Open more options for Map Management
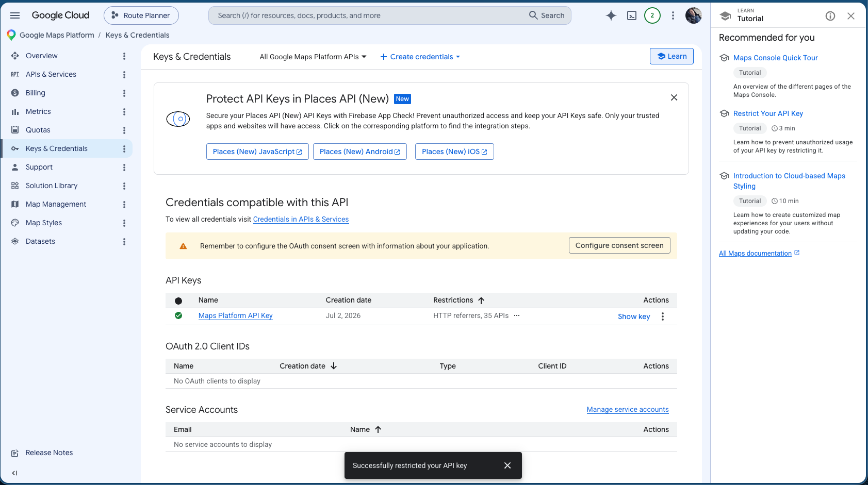868x485 pixels. pyautogui.click(x=124, y=205)
